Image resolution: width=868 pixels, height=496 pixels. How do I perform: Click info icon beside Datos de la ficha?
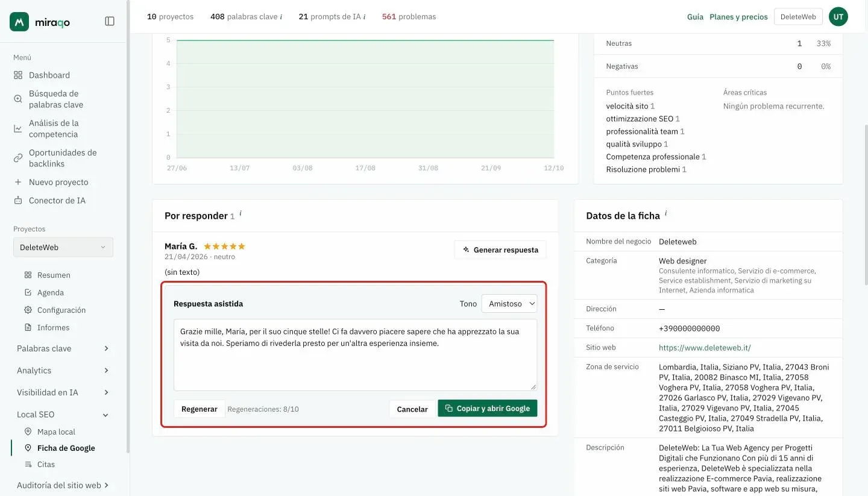[666, 213]
